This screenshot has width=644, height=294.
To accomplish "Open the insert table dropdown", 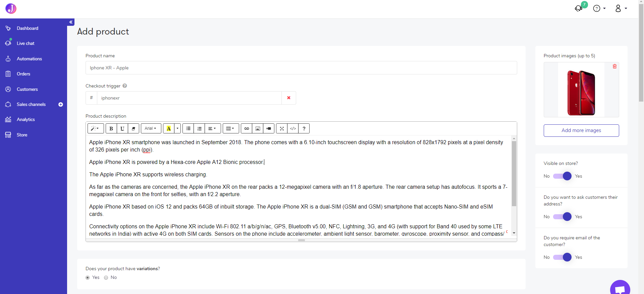I will (x=231, y=128).
